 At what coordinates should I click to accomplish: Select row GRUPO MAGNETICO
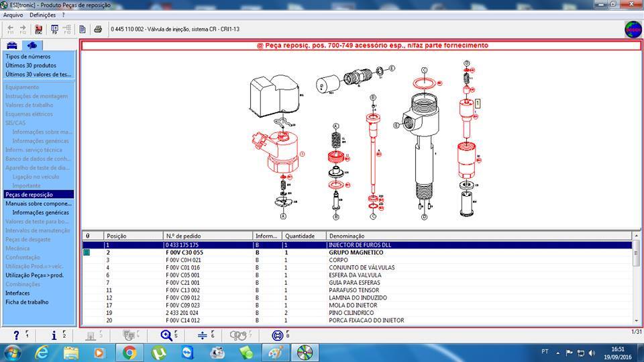pyautogui.click(x=357, y=253)
